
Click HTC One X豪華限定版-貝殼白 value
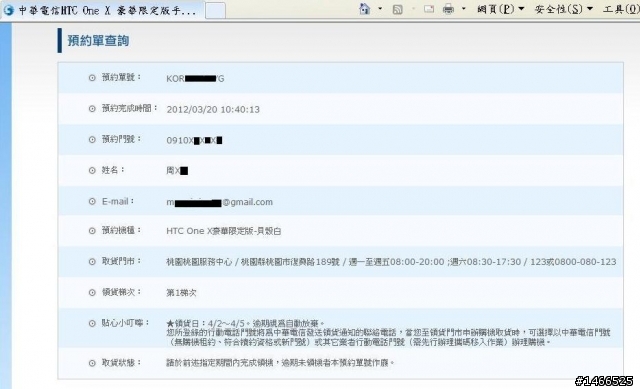click(x=223, y=231)
